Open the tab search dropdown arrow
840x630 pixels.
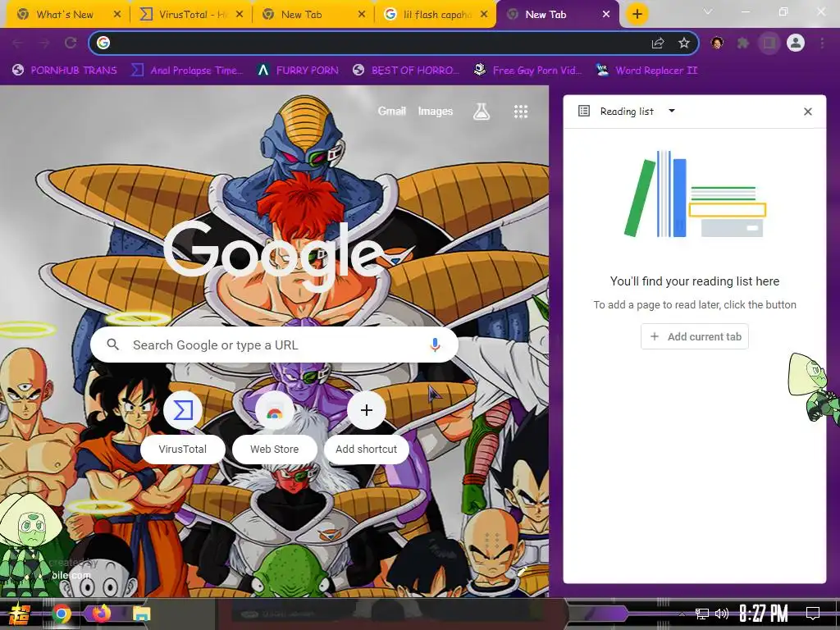point(708,11)
